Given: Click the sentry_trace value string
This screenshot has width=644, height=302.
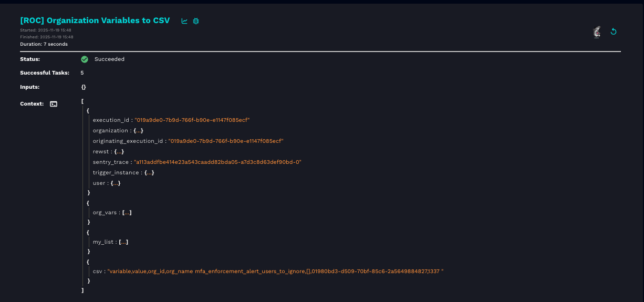Looking at the screenshot, I should pos(217,162).
